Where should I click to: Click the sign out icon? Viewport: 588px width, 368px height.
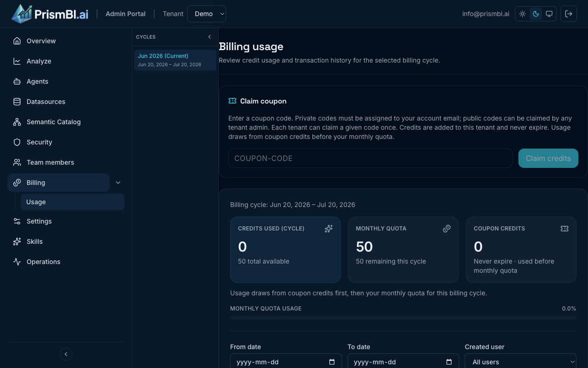(569, 14)
